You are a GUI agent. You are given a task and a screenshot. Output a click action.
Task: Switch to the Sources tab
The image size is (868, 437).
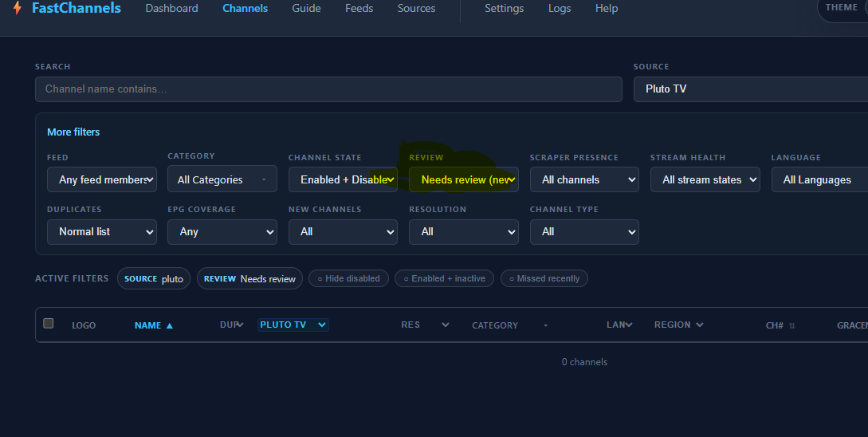pyautogui.click(x=416, y=8)
